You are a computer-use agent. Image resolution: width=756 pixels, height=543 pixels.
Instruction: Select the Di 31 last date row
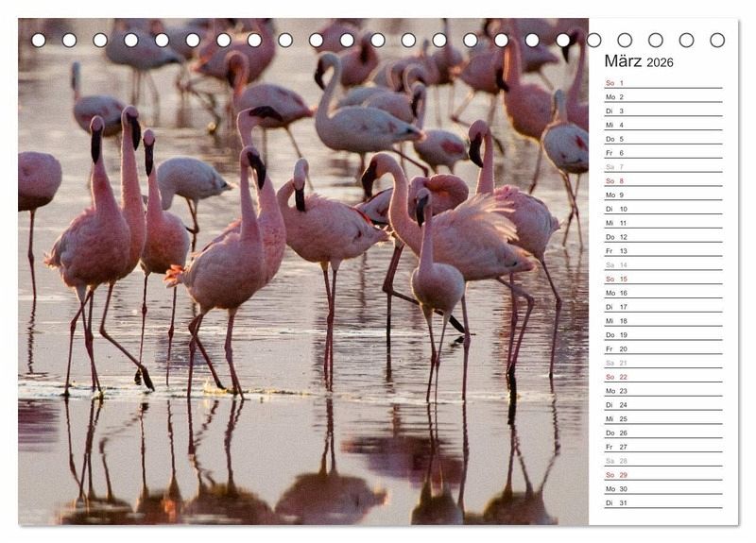pyautogui.click(x=662, y=502)
